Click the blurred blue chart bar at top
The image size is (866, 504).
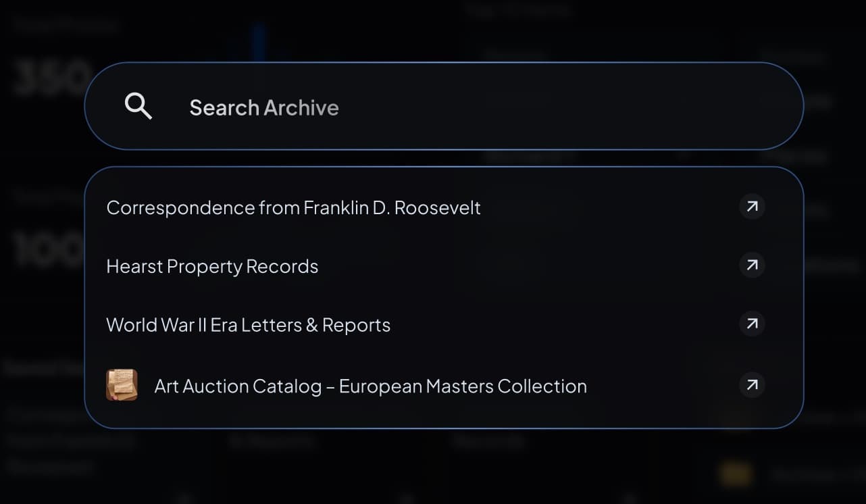259,42
